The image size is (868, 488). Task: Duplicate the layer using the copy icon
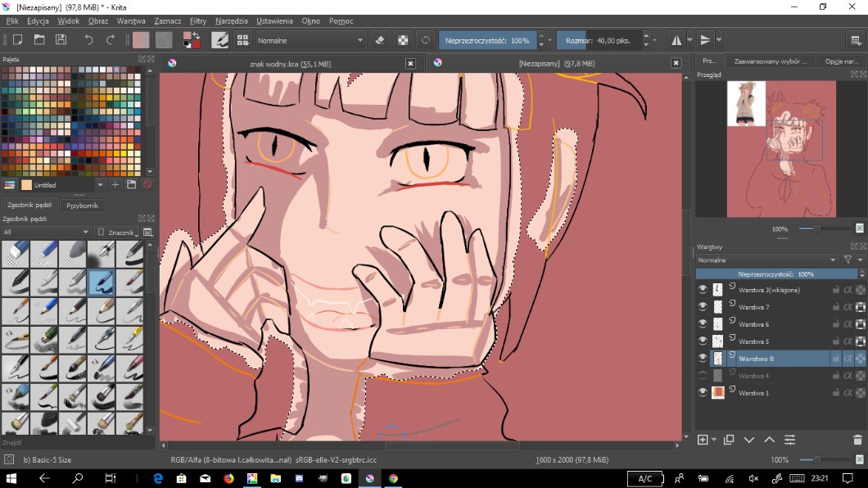(729, 440)
